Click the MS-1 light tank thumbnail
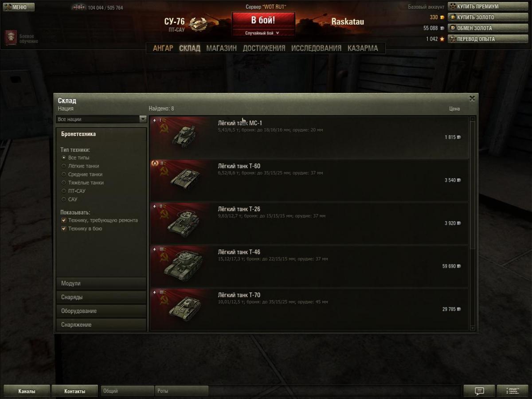The width and height of the screenshot is (532, 399). 184,136
